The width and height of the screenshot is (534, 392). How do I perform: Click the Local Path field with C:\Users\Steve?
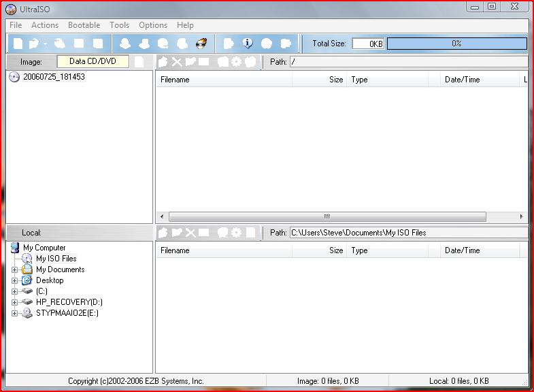click(409, 233)
